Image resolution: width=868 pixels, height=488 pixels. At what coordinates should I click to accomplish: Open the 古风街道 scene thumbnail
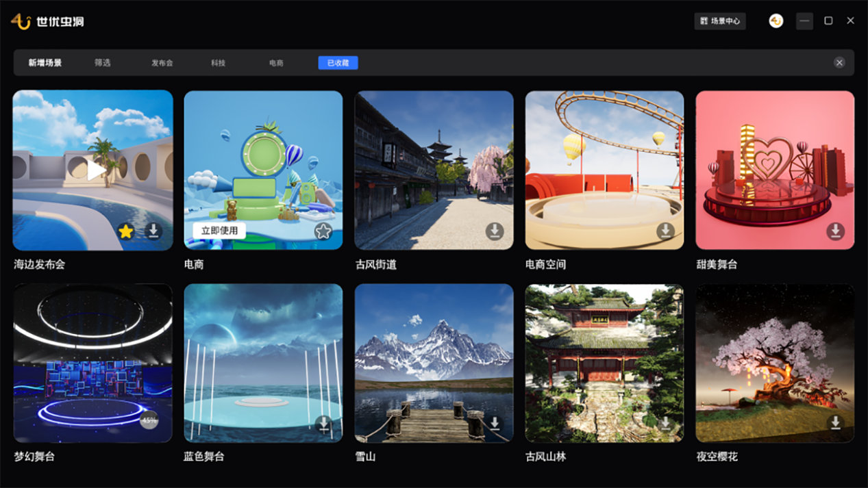click(x=434, y=170)
